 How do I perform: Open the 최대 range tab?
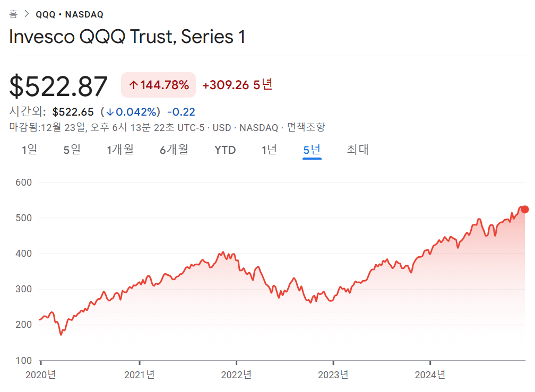click(358, 150)
